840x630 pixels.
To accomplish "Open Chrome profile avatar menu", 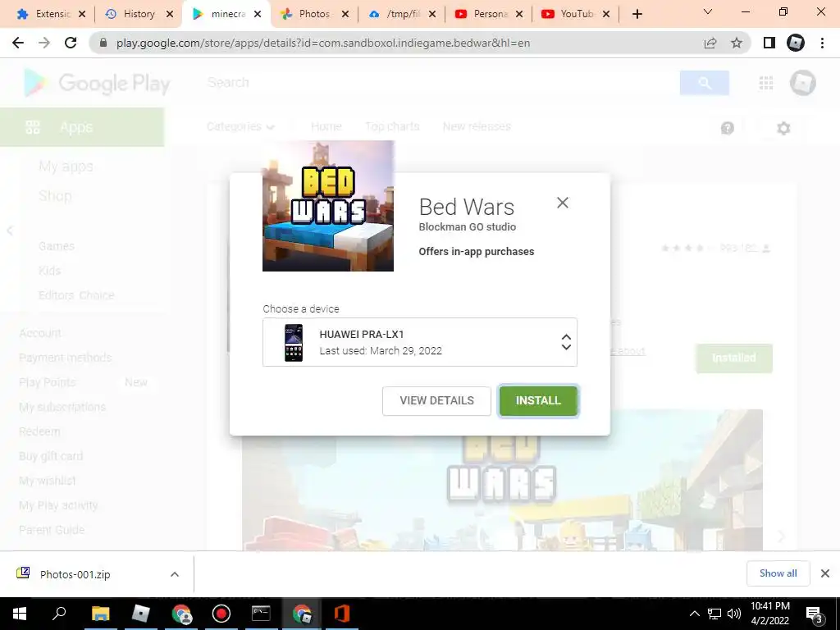I will pos(796,43).
